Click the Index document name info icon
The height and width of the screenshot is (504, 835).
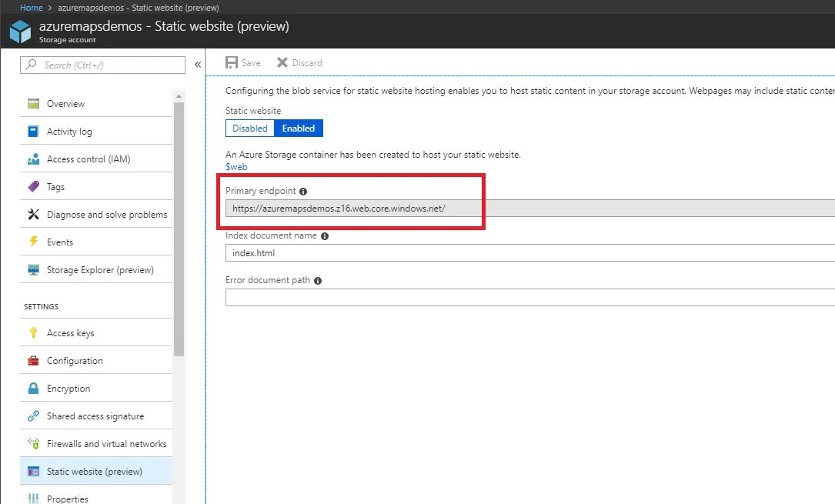coord(324,235)
